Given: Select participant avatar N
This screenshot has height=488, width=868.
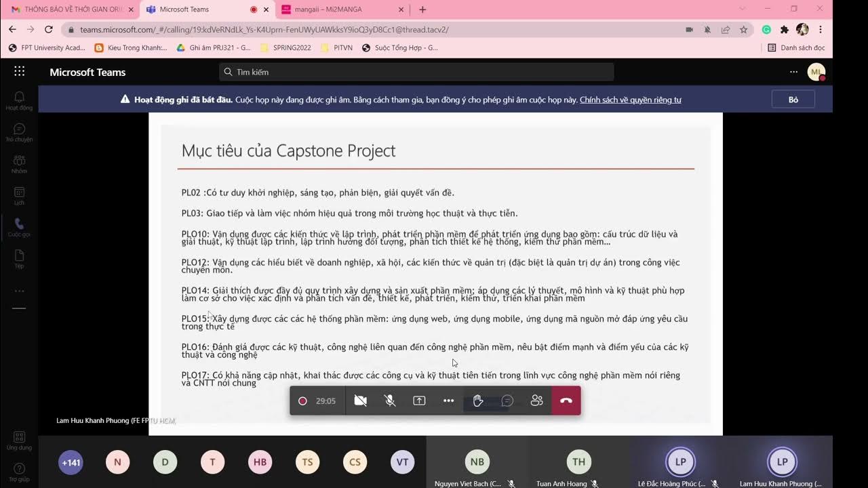Looking at the screenshot, I should pyautogui.click(x=117, y=462).
